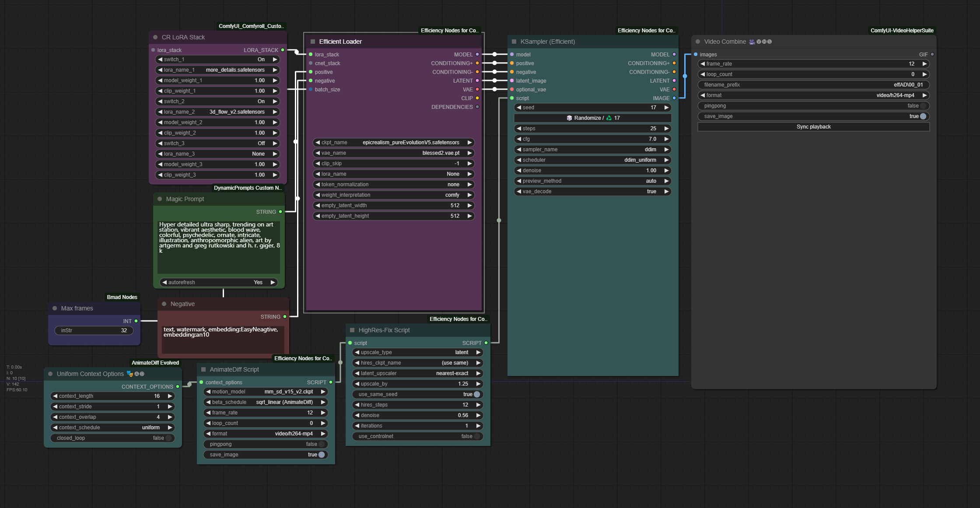Collapse the Video Combine node dot
This screenshot has width=980, height=508.
(x=698, y=42)
